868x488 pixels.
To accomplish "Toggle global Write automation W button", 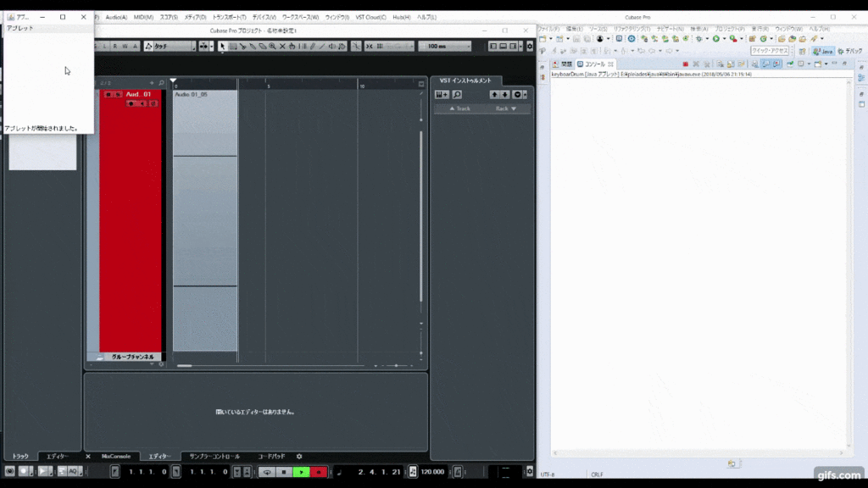I will 125,47.
